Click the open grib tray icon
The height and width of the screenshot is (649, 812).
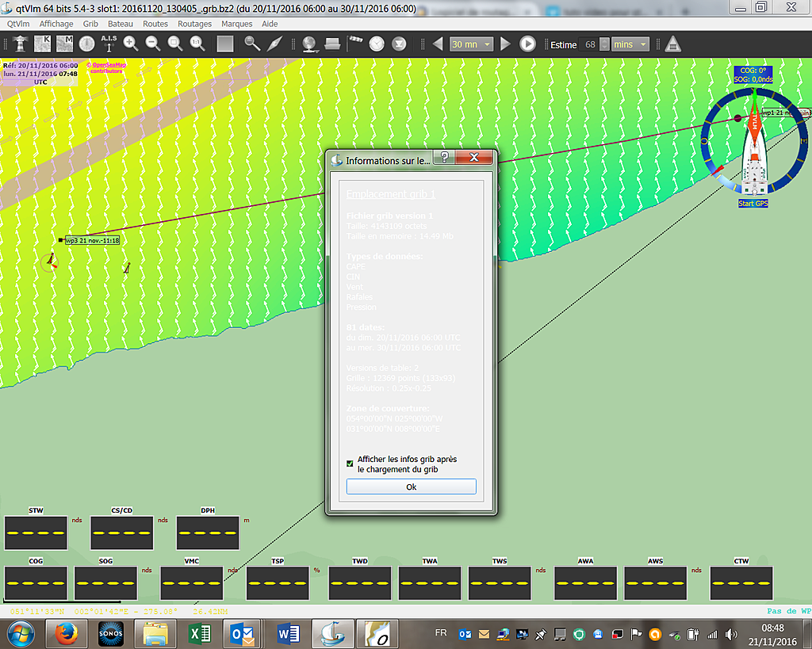[x=332, y=44]
